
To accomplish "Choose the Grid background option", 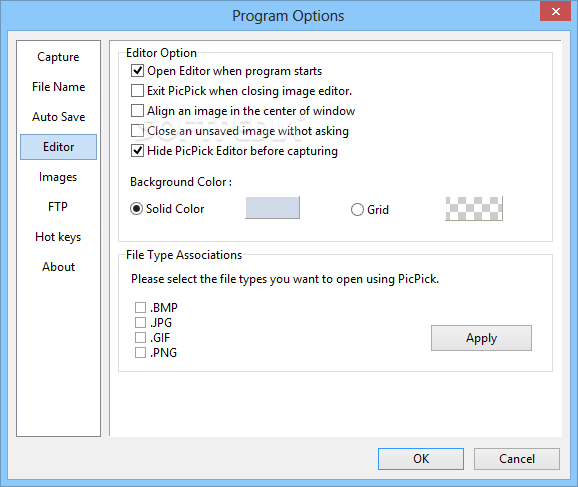I will 357,210.
